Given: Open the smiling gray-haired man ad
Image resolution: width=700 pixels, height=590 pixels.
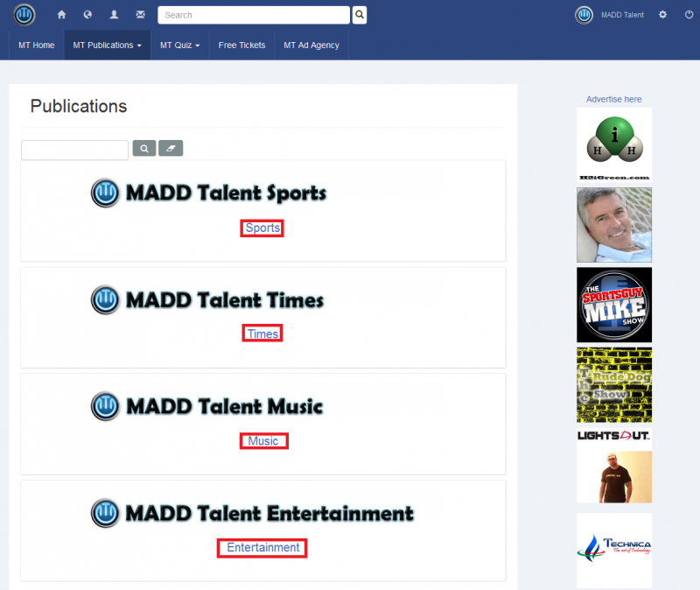Looking at the screenshot, I should [x=614, y=225].
